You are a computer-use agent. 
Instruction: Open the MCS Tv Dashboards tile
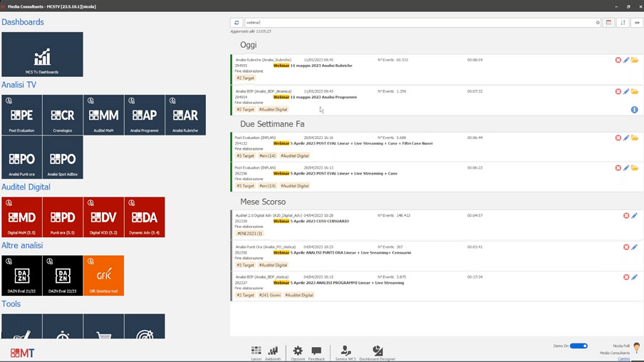pos(42,55)
